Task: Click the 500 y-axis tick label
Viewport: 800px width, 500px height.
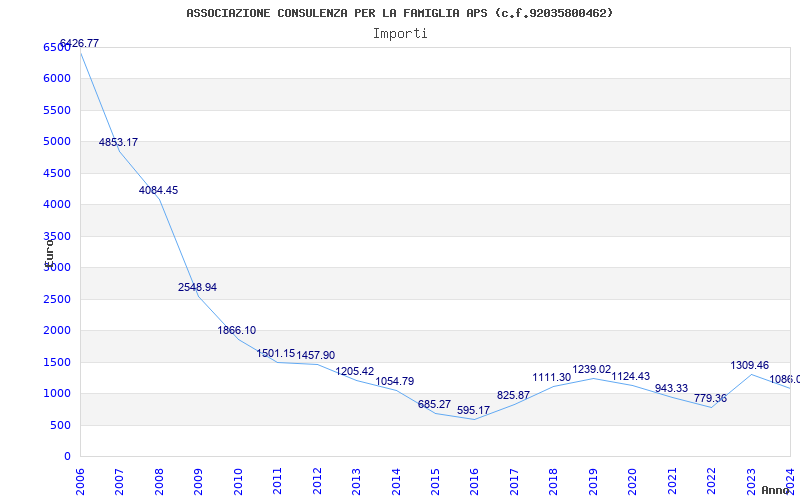Action: (61, 425)
